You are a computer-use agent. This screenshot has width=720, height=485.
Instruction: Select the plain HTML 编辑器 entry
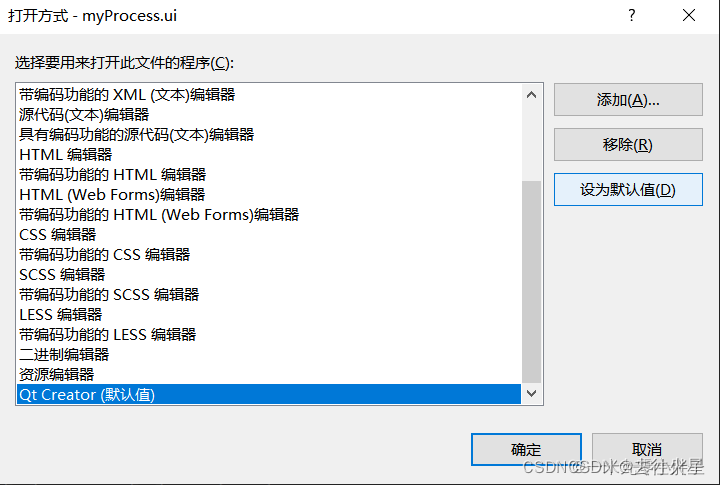pyautogui.click(x=269, y=155)
